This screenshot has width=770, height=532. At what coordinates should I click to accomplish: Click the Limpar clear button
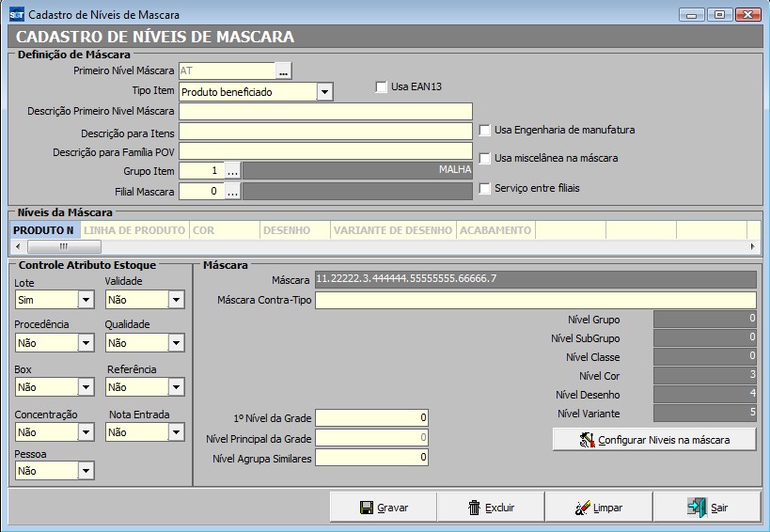click(598, 508)
